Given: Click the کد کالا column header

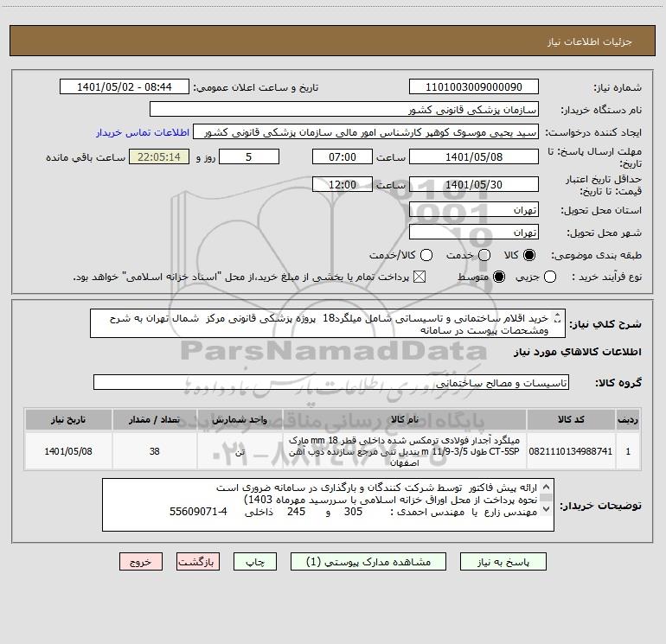Looking at the screenshot, I should (571, 419).
